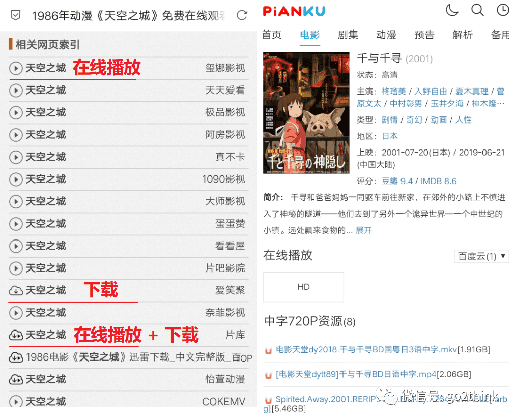This screenshot has height=420, width=515.
Task: Click actor 柊瑠美
Action: point(394,91)
